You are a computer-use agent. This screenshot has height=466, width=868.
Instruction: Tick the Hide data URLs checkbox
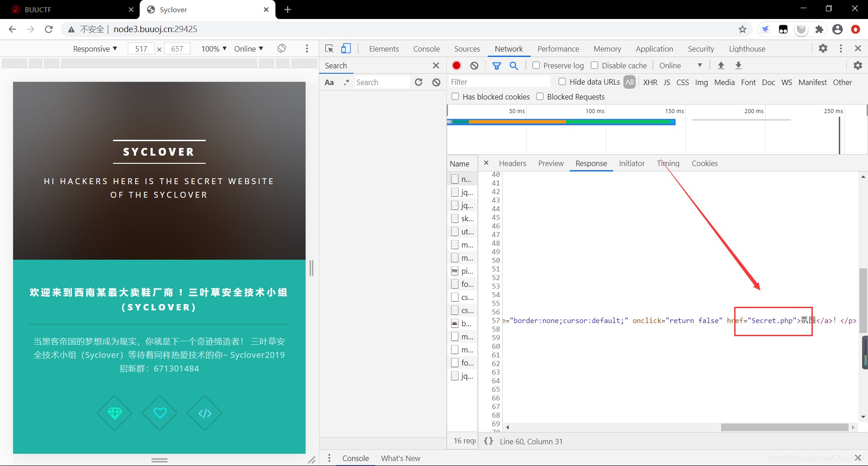(x=562, y=82)
